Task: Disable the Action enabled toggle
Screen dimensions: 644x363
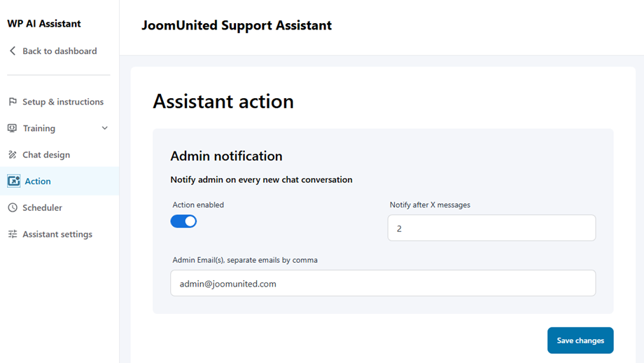Action: click(183, 221)
